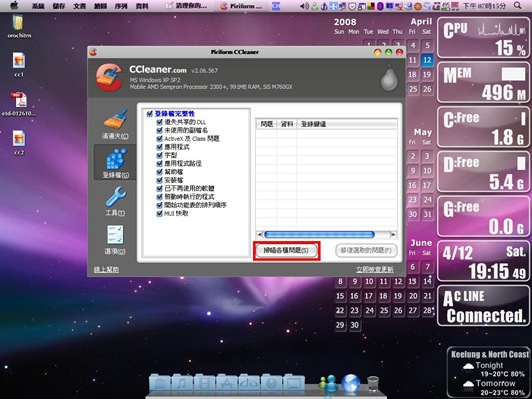532x399 pixels.
Task: Toggle the 登錄檔完整性 parent checkbox
Action: click(x=150, y=114)
